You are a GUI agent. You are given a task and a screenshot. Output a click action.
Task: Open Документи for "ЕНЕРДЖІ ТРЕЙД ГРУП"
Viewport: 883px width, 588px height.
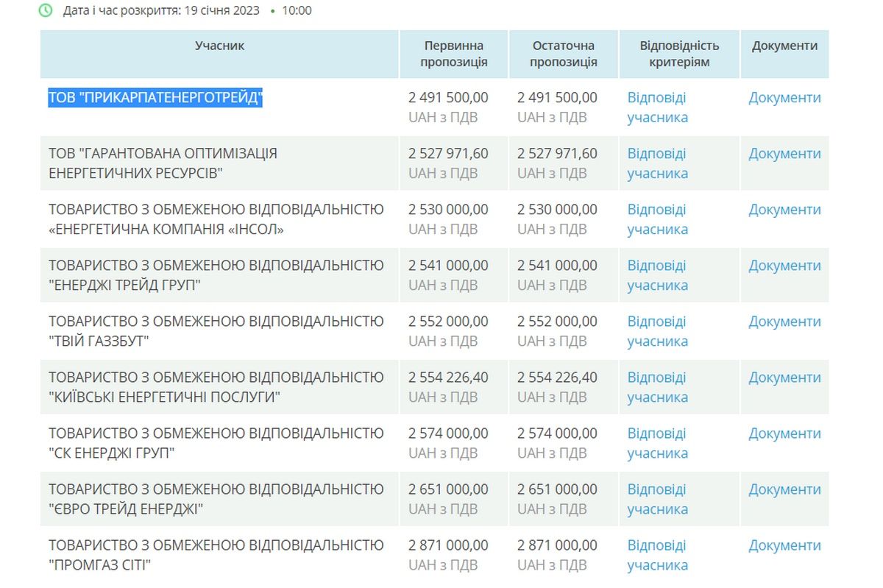[784, 266]
